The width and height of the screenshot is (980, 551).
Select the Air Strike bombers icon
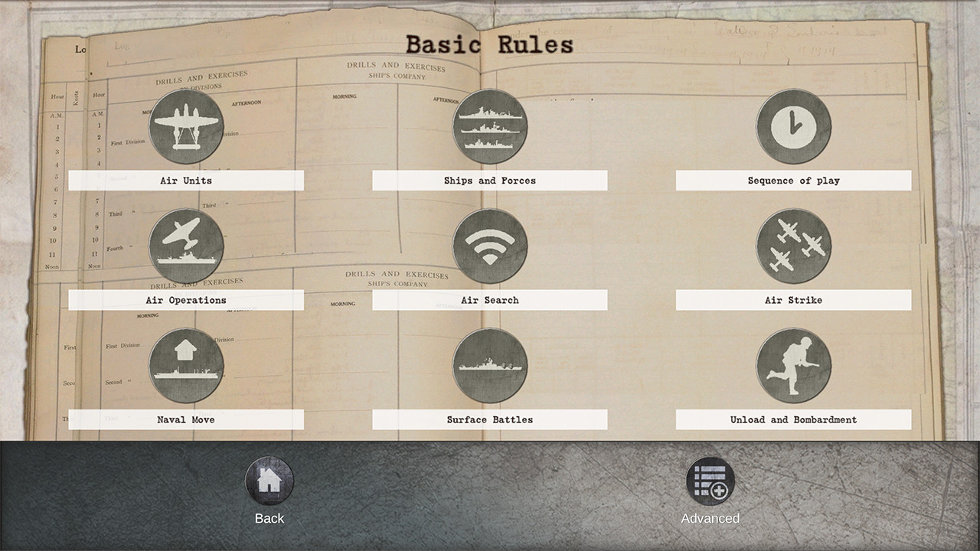(793, 246)
